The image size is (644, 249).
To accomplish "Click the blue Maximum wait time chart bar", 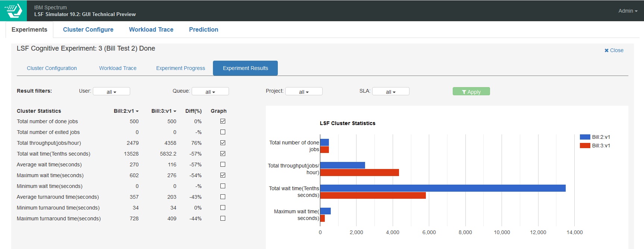I will tap(326, 211).
